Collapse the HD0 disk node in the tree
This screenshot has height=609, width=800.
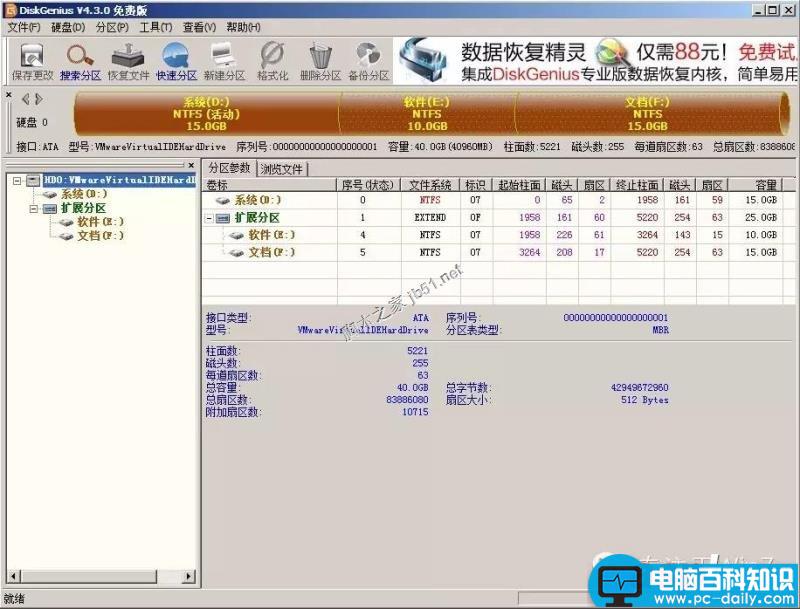17,180
